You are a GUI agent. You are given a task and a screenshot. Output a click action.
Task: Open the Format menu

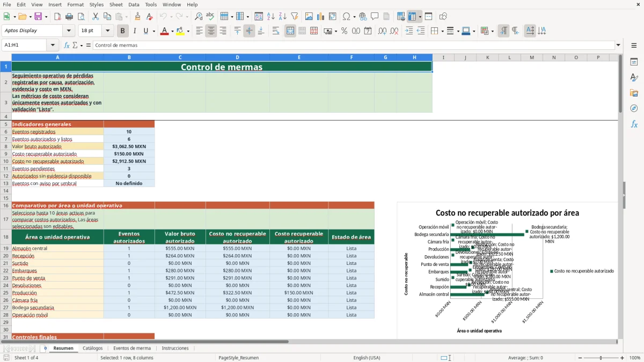(x=75, y=4)
